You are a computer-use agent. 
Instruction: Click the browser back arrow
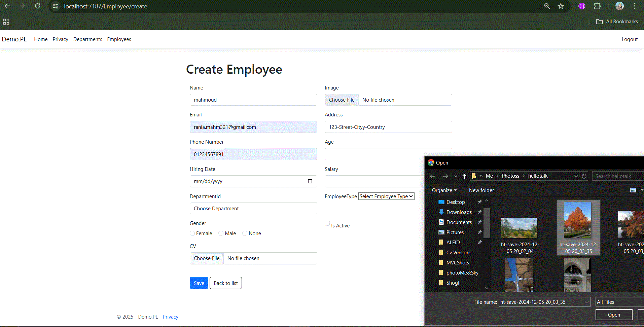(7, 6)
